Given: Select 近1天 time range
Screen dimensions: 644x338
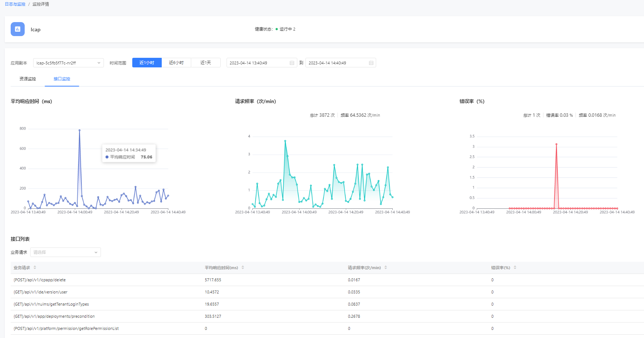Looking at the screenshot, I should (x=206, y=63).
